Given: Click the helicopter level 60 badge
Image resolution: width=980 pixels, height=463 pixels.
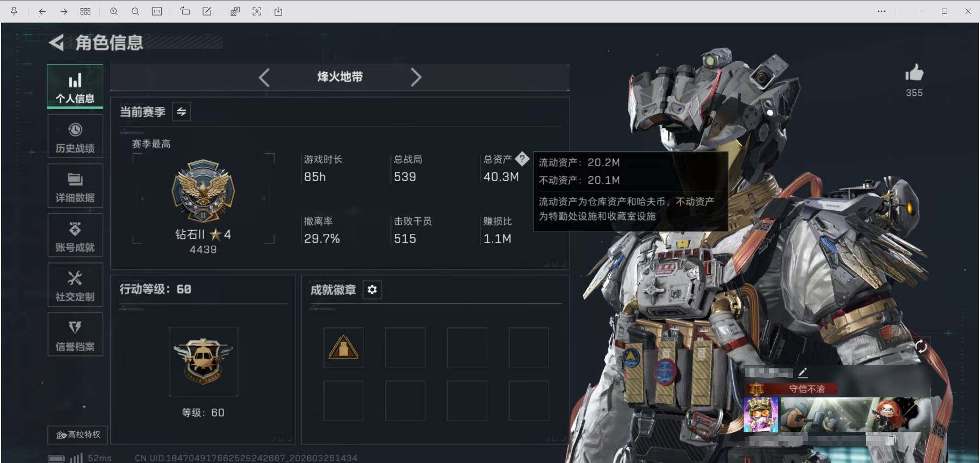Looking at the screenshot, I should [203, 361].
